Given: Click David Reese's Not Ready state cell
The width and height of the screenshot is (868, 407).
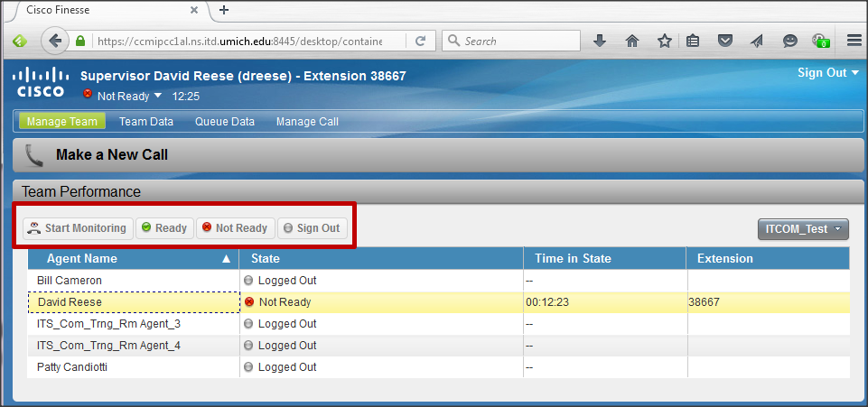Looking at the screenshot, I should (381, 302).
